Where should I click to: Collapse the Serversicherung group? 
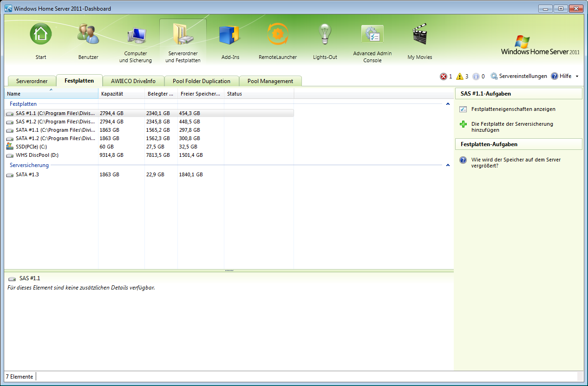click(448, 165)
